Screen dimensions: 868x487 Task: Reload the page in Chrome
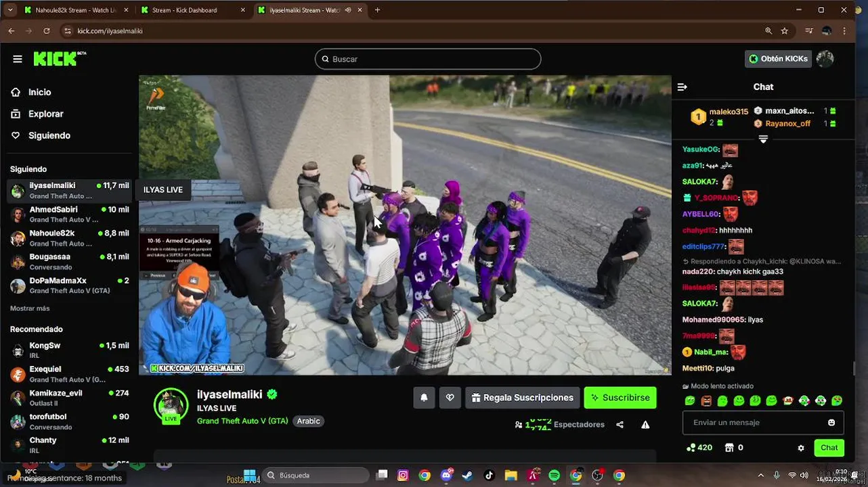point(47,31)
